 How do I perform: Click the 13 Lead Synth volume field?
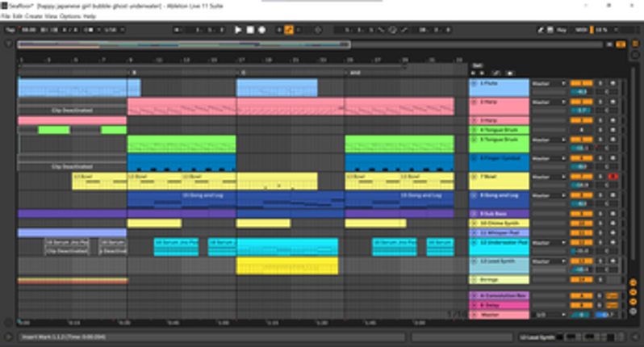click(579, 270)
